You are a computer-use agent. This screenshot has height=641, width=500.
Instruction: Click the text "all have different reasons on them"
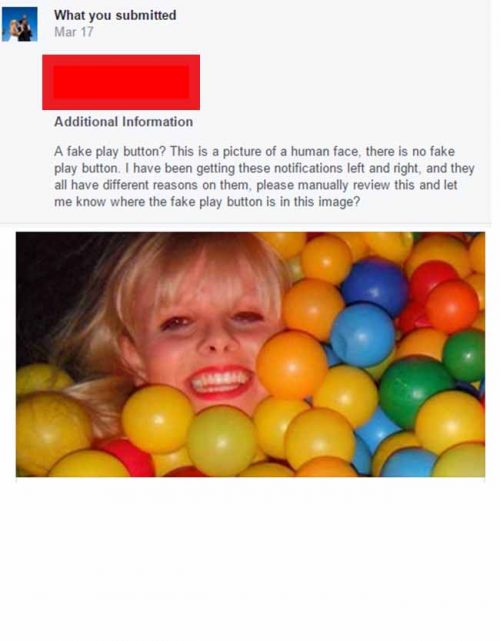pyautogui.click(x=151, y=185)
